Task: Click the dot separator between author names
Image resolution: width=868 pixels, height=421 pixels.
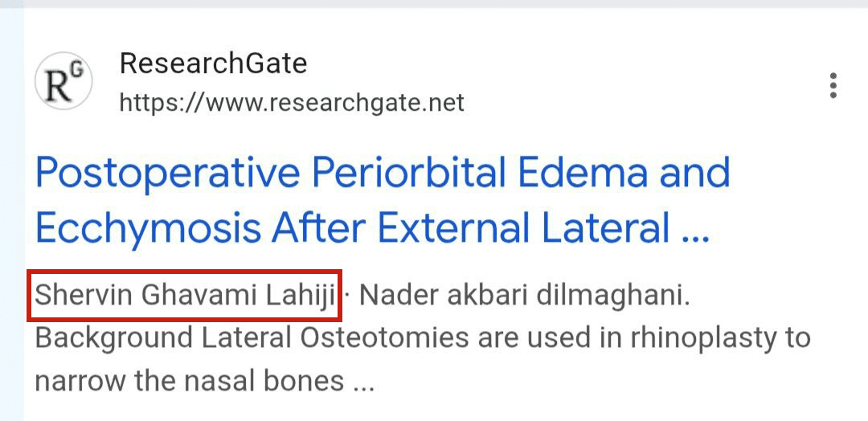Action: (x=347, y=295)
